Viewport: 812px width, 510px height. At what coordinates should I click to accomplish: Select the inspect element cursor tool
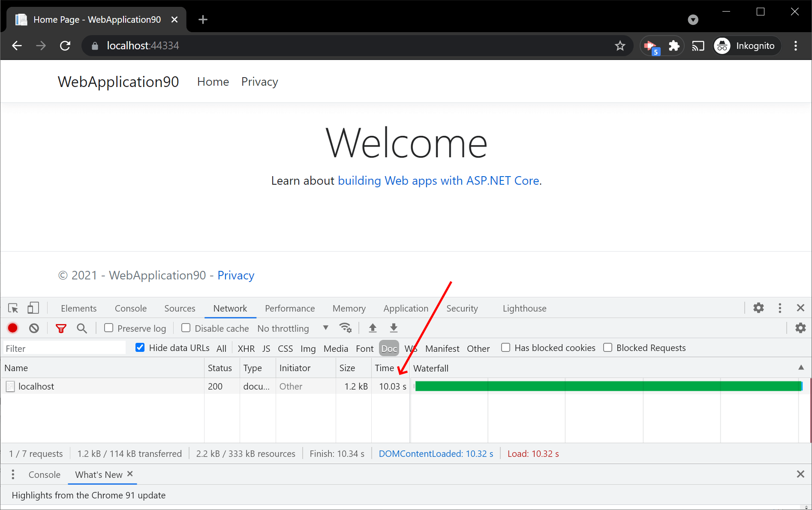point(12,308)
